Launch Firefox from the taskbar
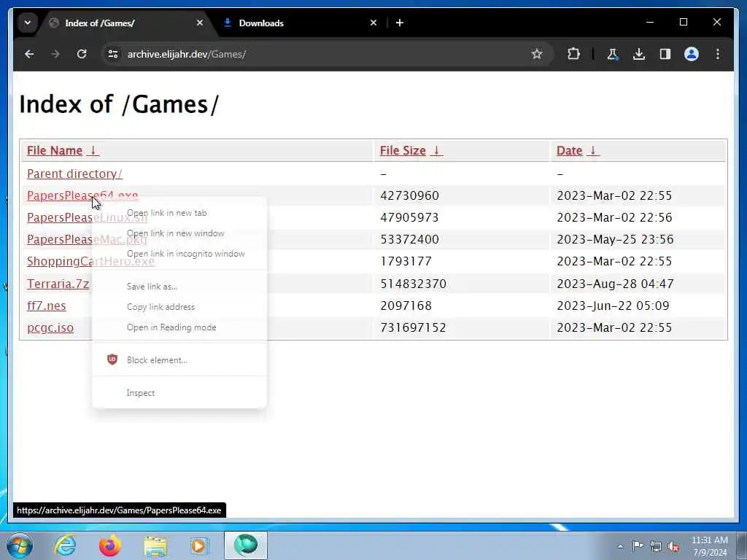 (110, 545)
